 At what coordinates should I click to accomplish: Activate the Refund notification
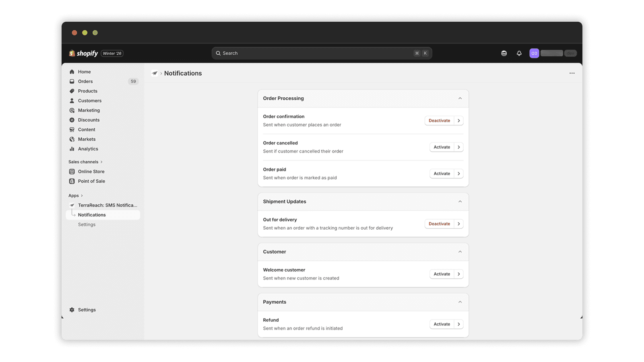[x=442, y=324]
